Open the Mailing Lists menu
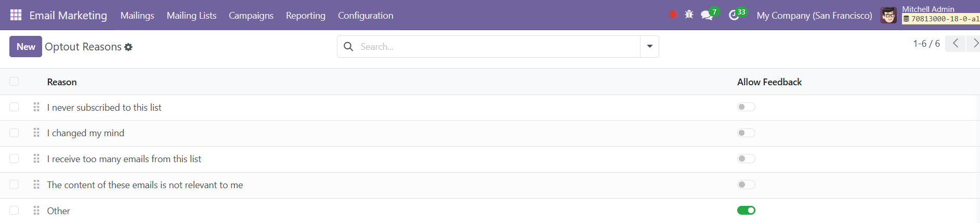Viewport: 980px width, 223px height. 191,16
